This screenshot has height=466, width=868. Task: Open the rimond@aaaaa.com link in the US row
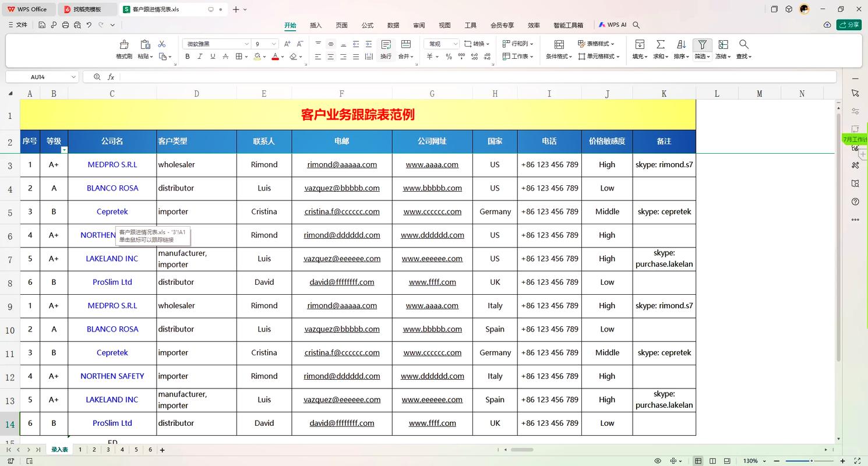pyautogui.click(x=342, y=165)
